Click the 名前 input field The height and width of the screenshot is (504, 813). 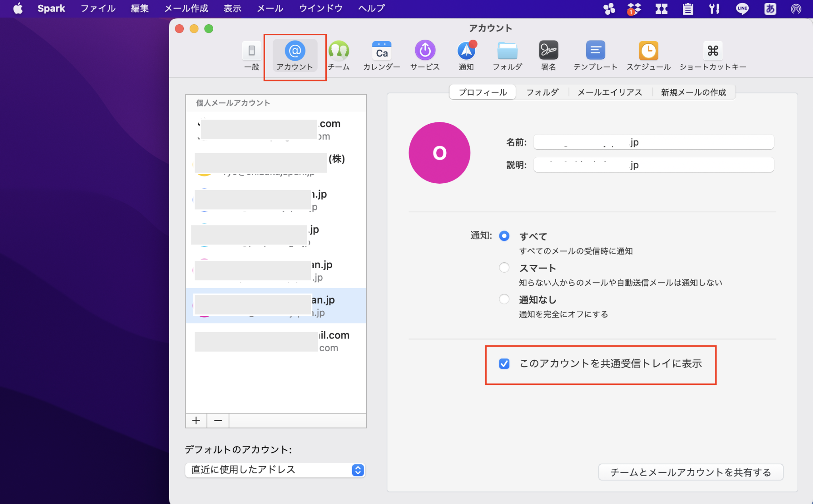click(x=653, y=142)
